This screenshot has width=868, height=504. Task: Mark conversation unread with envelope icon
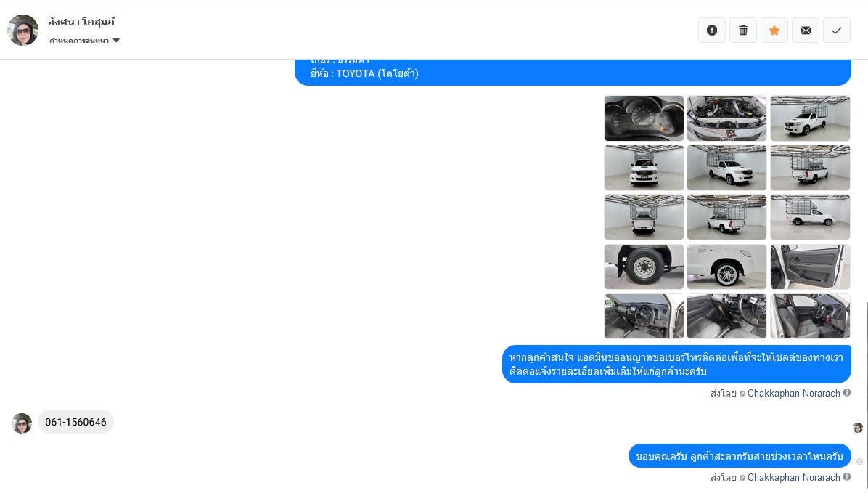pyautogui.click(x=806, y=31)
